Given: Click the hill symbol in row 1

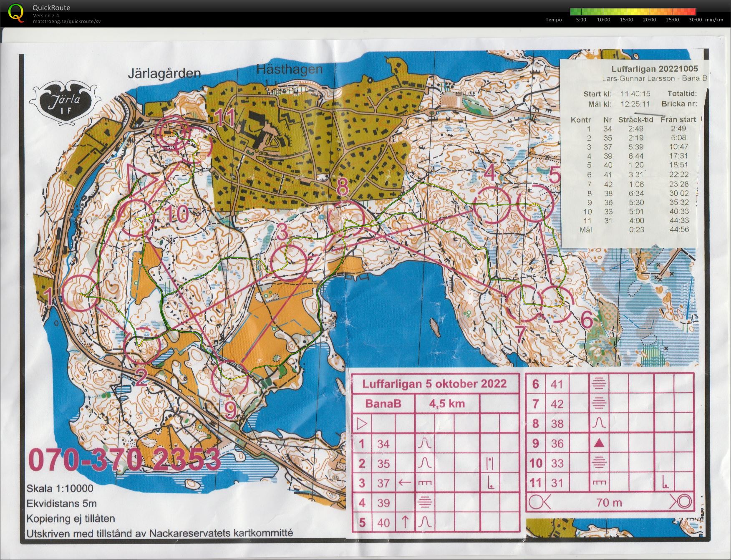Looking at the screenshot, I should [x=425, y=444].
